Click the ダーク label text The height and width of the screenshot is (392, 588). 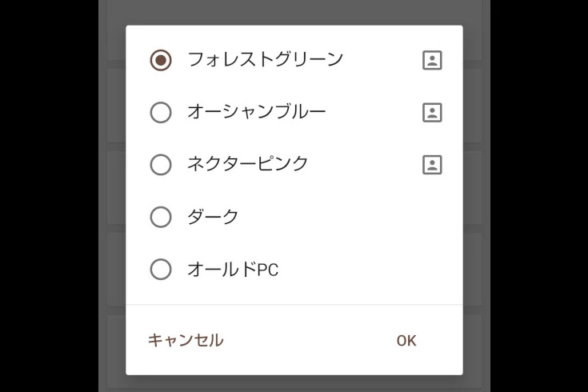(x=213, y=217)
